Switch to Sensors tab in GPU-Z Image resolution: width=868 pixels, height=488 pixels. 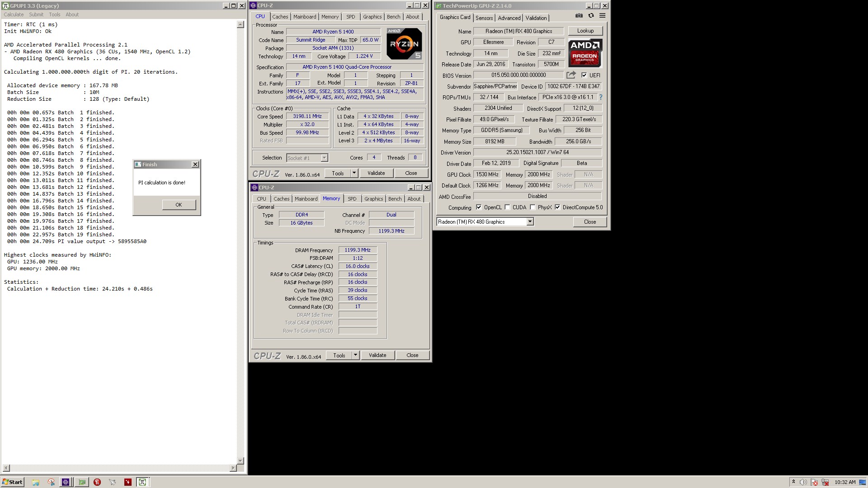pyautogui.click(x=484, y=18)
